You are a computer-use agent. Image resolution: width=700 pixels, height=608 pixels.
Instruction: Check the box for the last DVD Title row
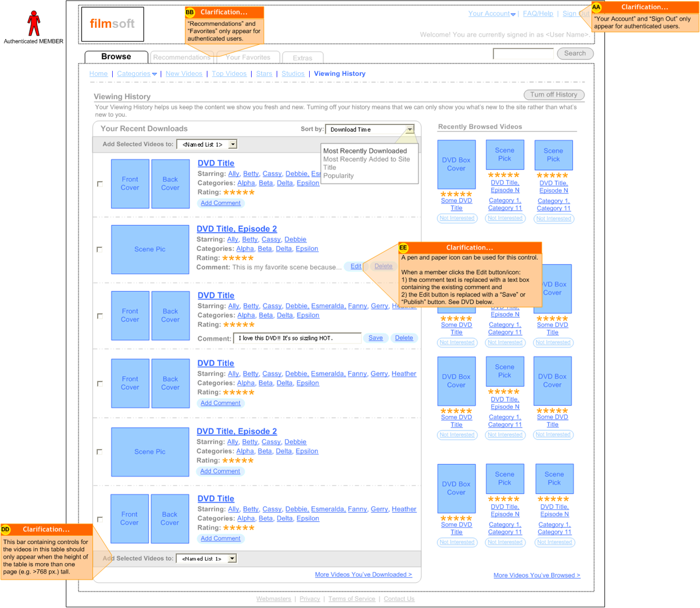[x=100, y=519]
